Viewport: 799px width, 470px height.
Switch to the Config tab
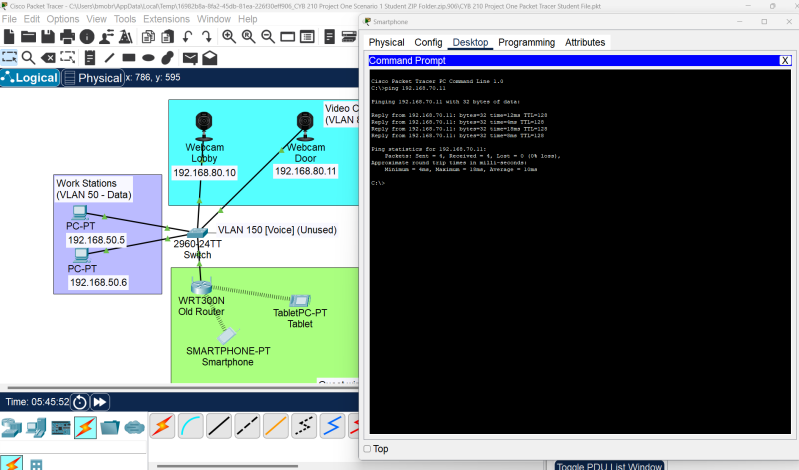(x=428, y=43)
